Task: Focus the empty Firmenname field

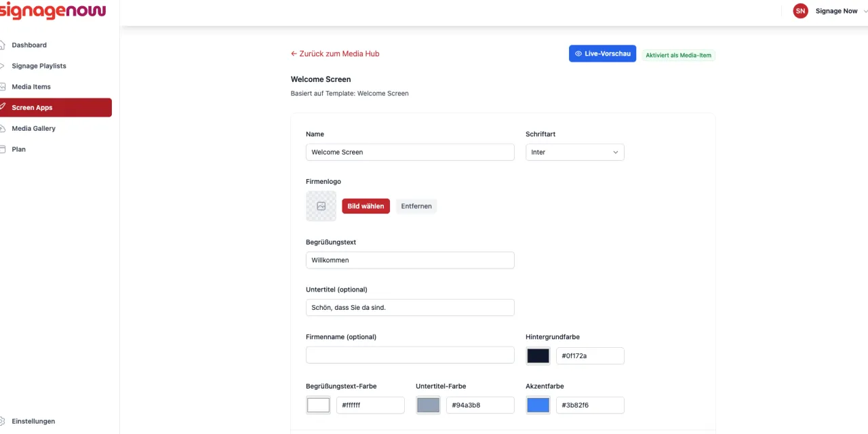Action: point(410,355)
